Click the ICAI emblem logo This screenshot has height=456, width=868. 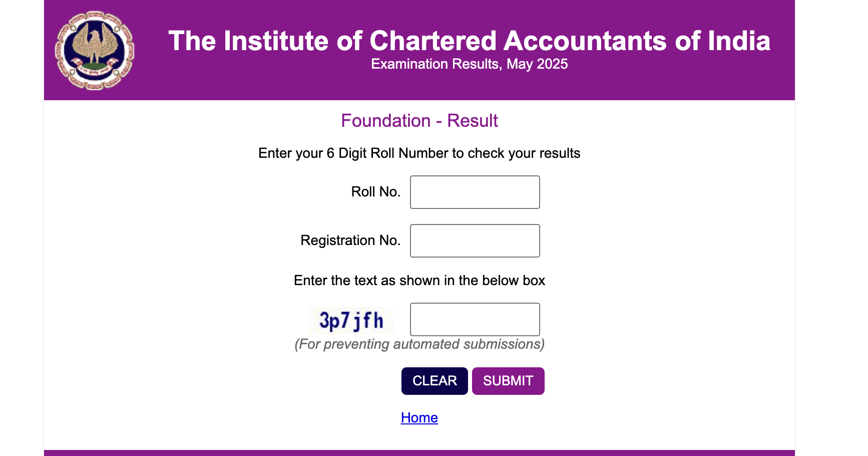click(95, 50)
